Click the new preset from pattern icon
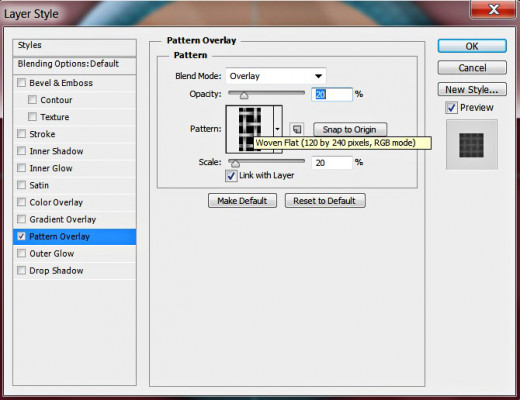The width and height of the screenshot is (520, 400). (297, 129)
